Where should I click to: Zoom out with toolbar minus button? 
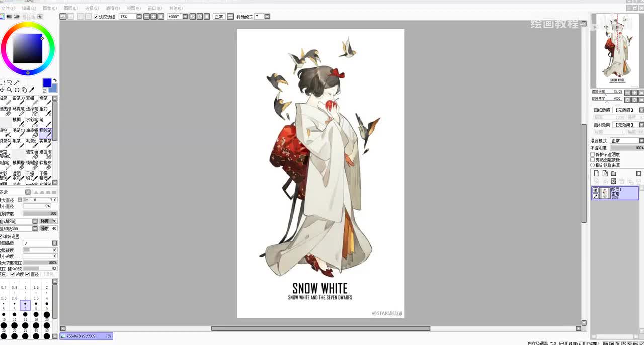click(x=146, y=17)
